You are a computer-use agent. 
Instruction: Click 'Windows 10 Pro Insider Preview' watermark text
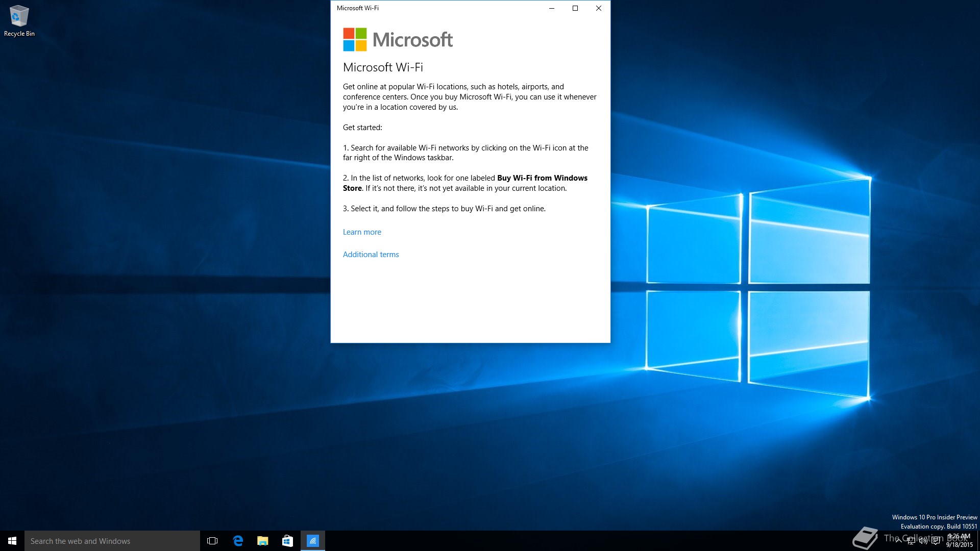click(935, 517)
